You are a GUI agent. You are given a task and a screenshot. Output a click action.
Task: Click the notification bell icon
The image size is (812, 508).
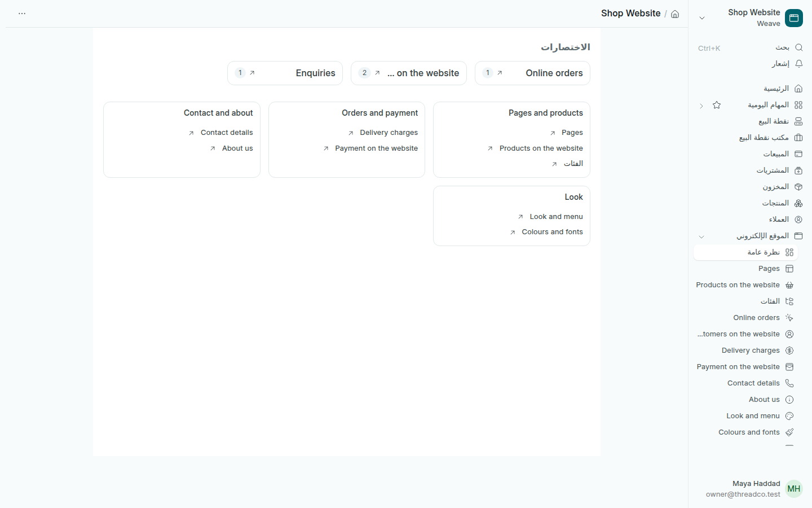(798, 64)
